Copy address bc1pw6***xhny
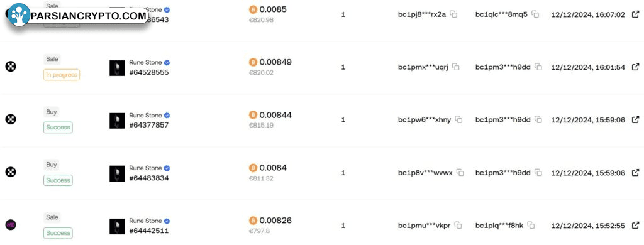The height and width of the screenshot is (245, 644). click(x=459, y=120)
